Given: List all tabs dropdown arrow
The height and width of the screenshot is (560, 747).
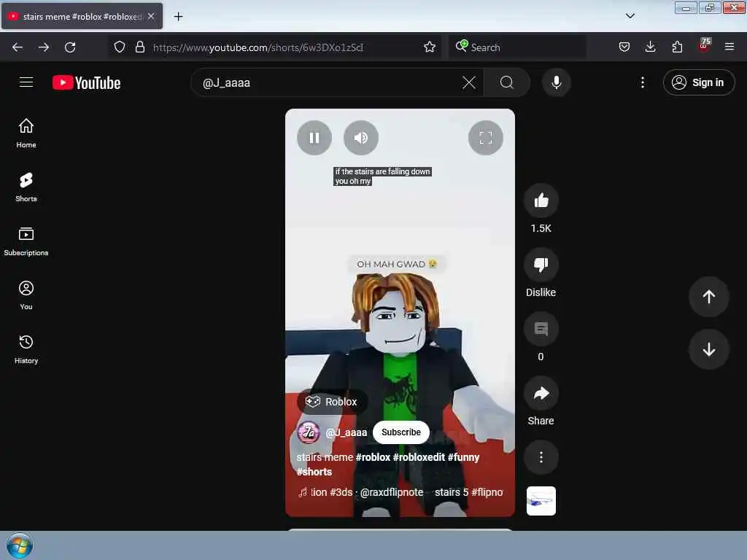Looking at the screenshot, I should [x=630, y=16].
